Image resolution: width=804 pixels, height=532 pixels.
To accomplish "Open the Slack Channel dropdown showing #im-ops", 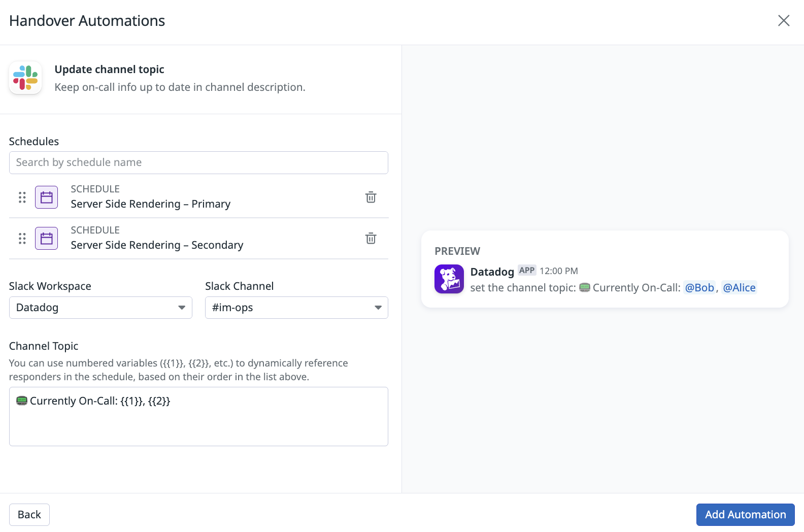I will (296, 308).
